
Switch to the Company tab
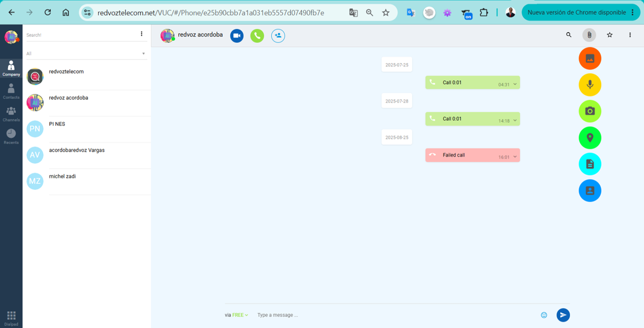coord(11,68)
